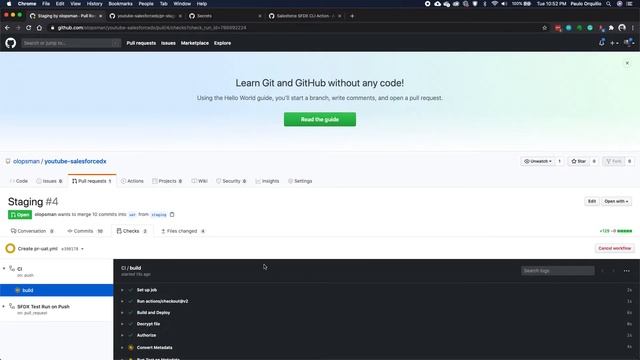Expand SFDX Test Run on Push workflow
Image resolution: width=640 pixels, height=360 pixels.
click(4, 307)
